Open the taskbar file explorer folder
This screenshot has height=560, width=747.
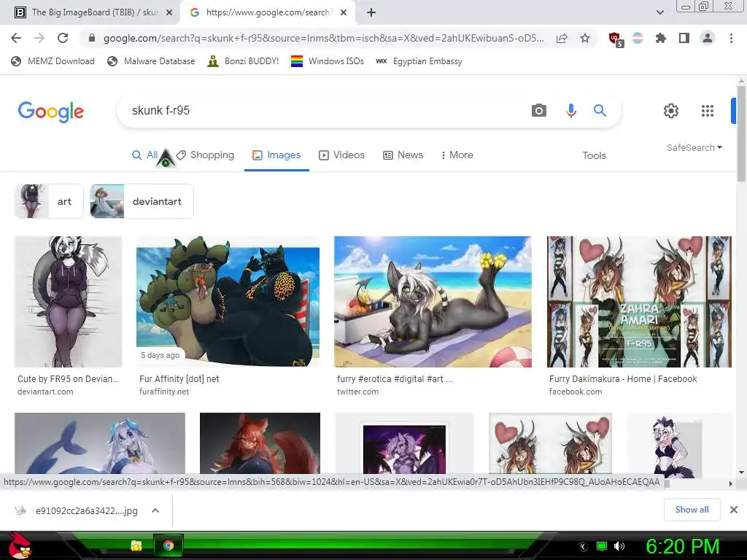coord(136,545)
